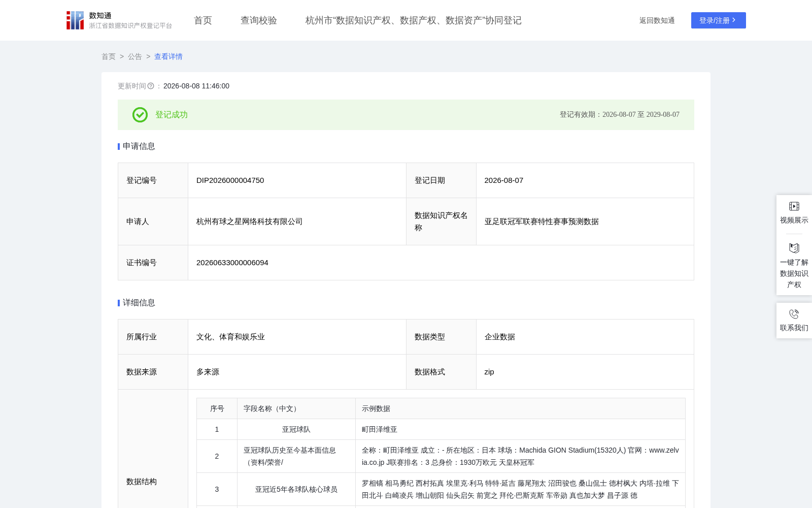Open the 视频展示 video icon
The image size is (812, 508).
click(794, 206)
